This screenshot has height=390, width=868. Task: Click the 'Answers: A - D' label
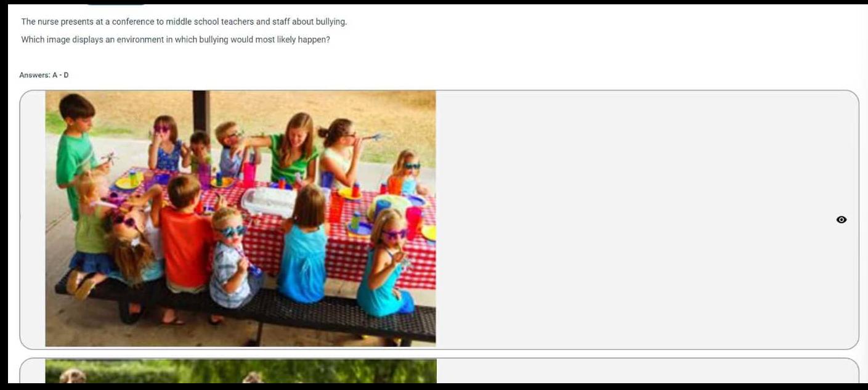pyautogui.click(x=44, y=75)
